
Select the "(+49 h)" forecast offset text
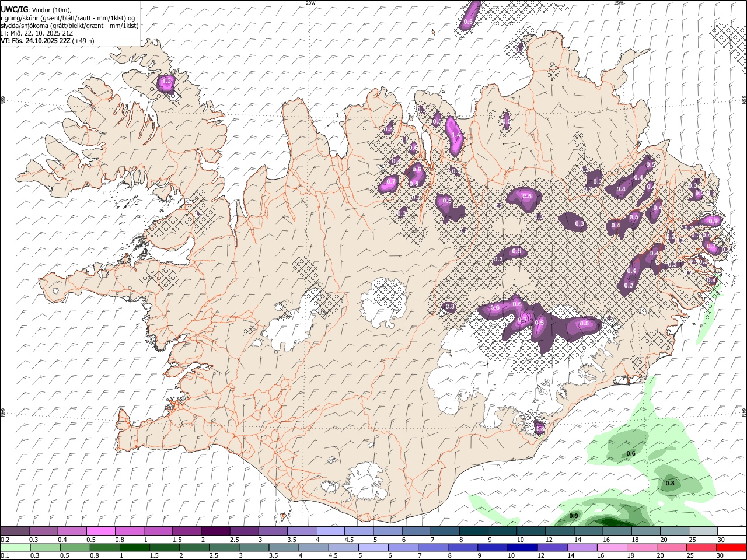pos(83,41)
